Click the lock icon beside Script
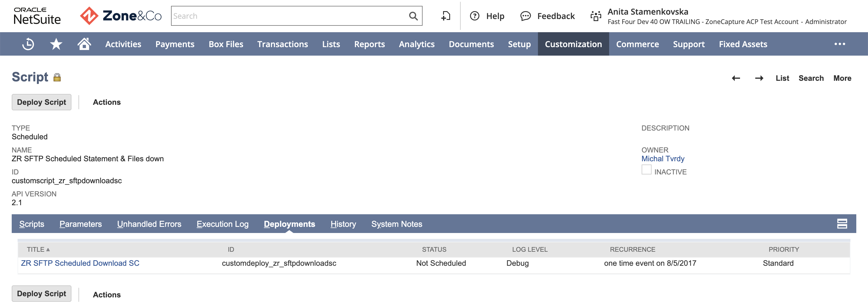This screenshot has width=868, height=305. [x=57, y=78]
